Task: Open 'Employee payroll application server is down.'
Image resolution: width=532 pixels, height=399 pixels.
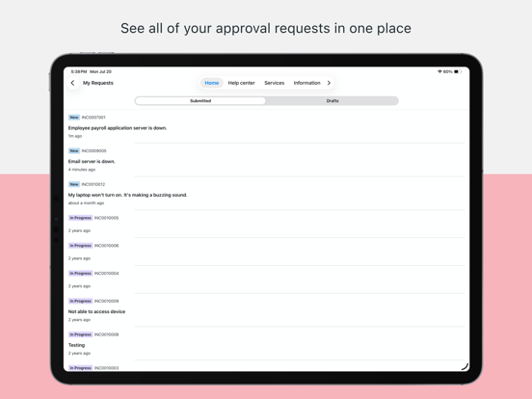Action: pos(118,128)
